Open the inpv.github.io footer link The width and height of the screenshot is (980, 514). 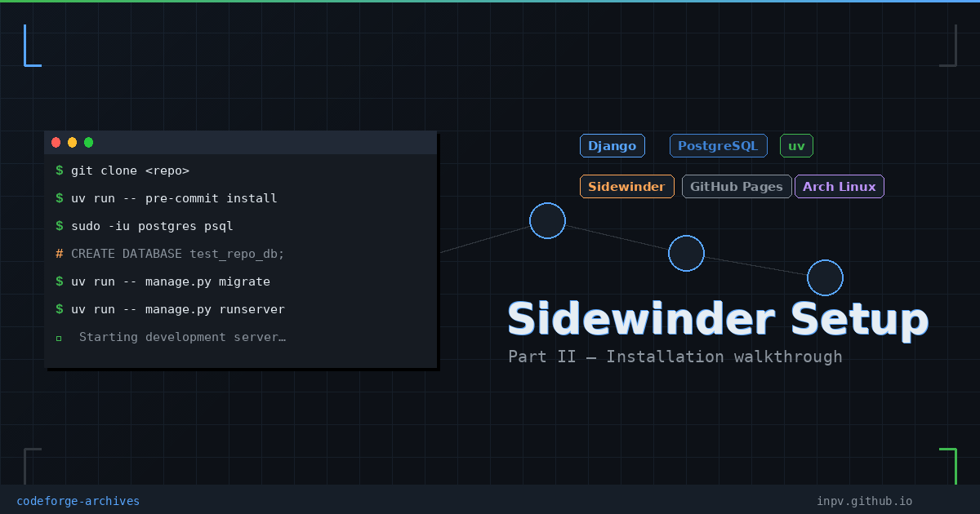coord(865,501)
